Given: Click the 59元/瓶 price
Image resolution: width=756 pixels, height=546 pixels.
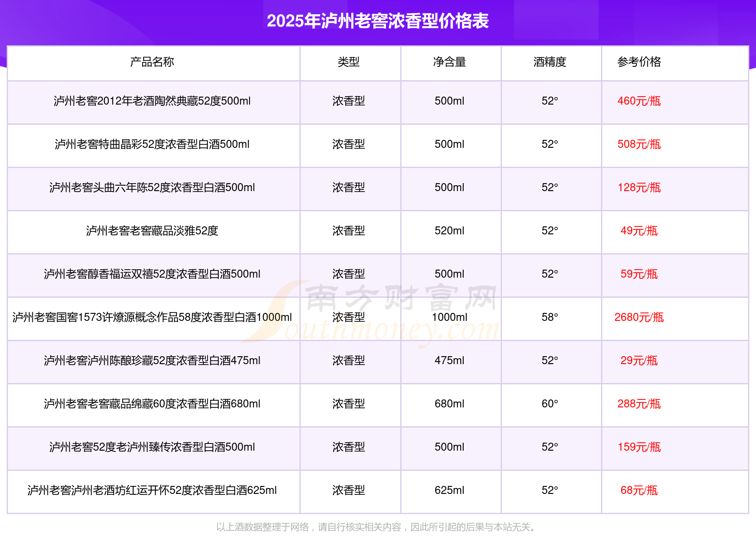Looking at the screenshot, I should (639, 274).
